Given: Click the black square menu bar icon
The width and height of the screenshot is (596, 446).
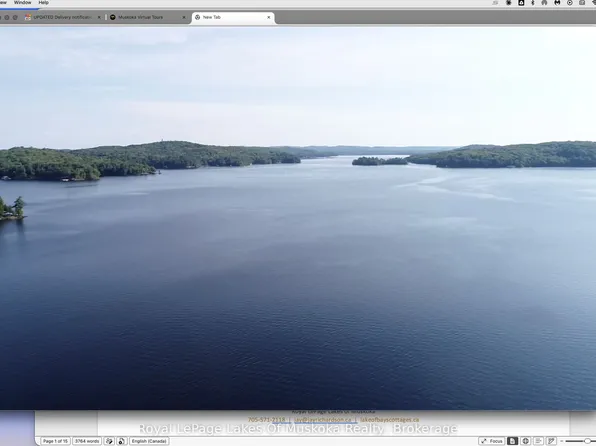Looking at the screenshot, I should coord(521,3).
